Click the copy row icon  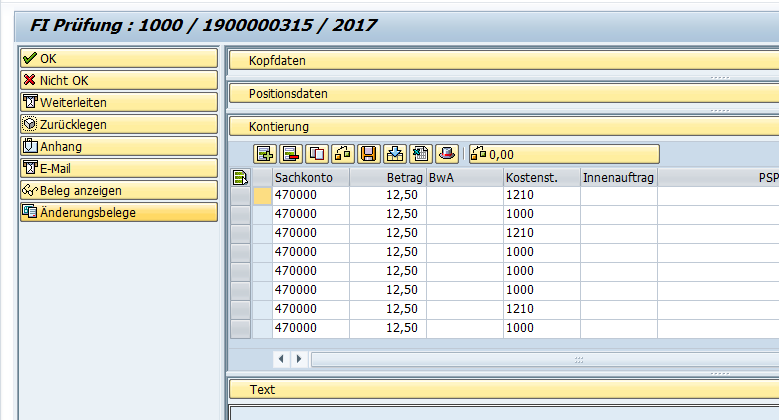click(316, 154)
